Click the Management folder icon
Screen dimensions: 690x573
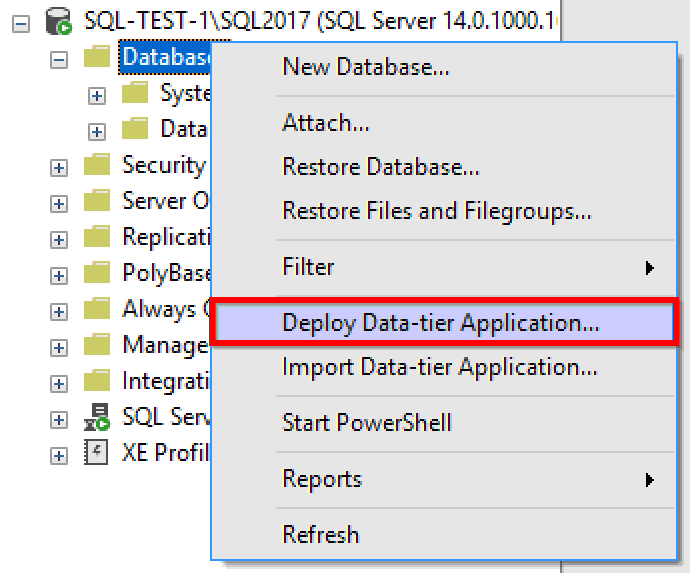pos(97,345)
